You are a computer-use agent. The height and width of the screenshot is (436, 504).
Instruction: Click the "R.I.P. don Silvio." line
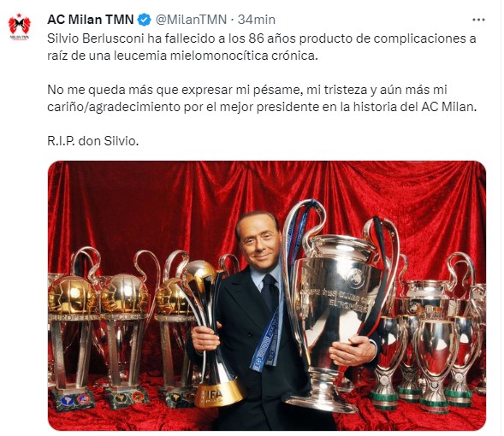(x=93, y=141)
